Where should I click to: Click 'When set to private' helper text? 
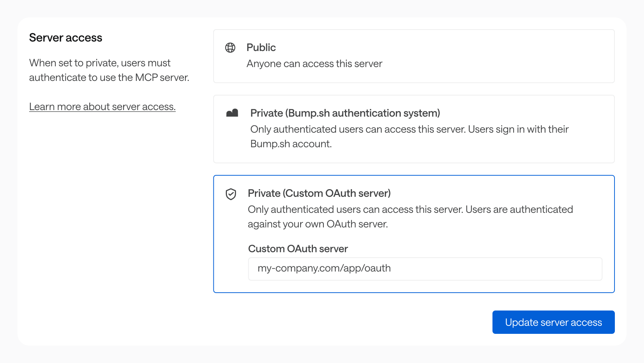[109, 70]
